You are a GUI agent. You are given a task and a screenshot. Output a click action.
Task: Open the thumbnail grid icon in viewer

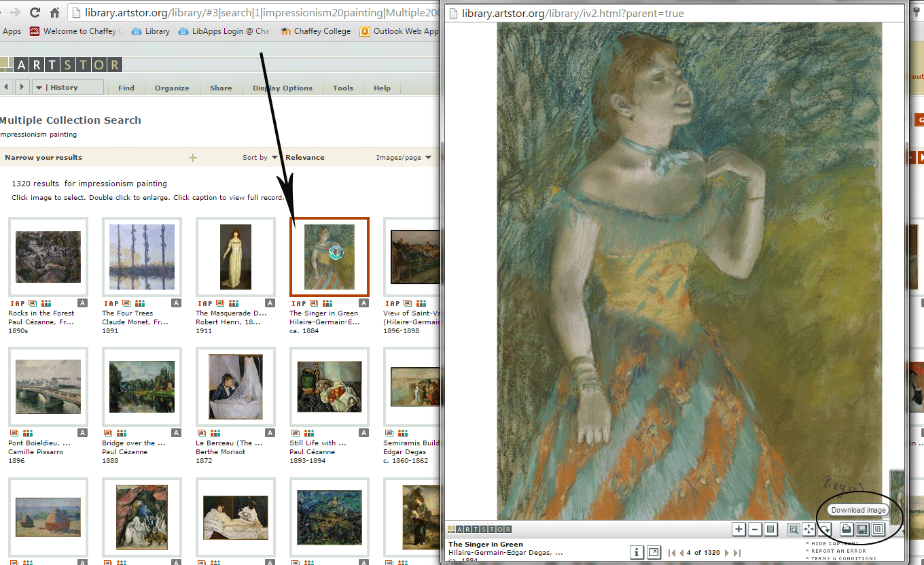click(877, 529)
